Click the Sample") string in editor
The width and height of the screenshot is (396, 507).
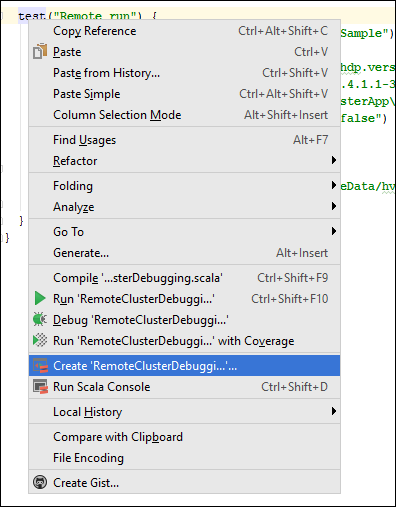[x=367, y=33]
